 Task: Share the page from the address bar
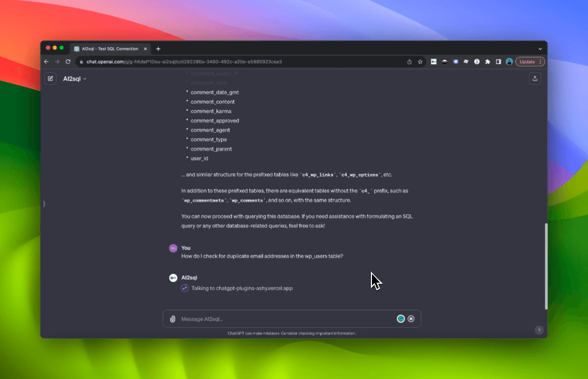click(409, 62)
